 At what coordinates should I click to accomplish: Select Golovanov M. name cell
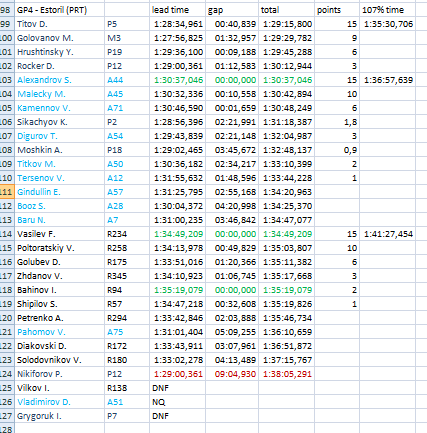(x=60, y=38)
